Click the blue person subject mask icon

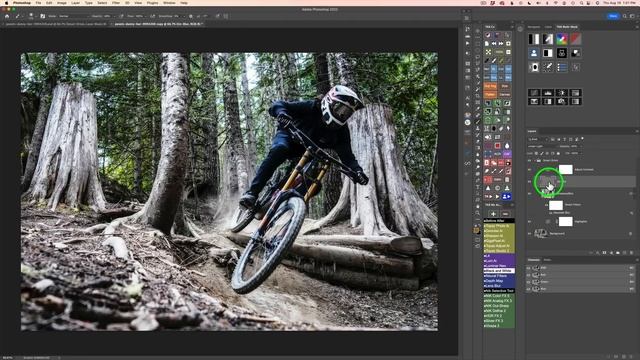[533, 53]
